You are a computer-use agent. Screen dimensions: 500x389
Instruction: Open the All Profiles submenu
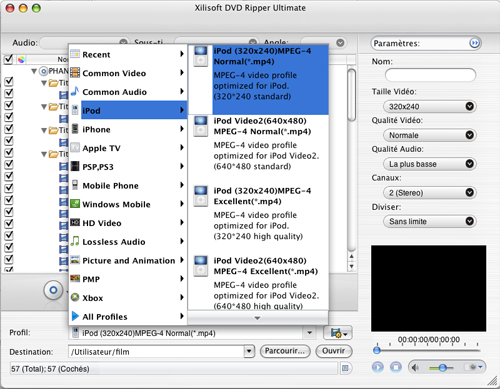coord(128,316)
